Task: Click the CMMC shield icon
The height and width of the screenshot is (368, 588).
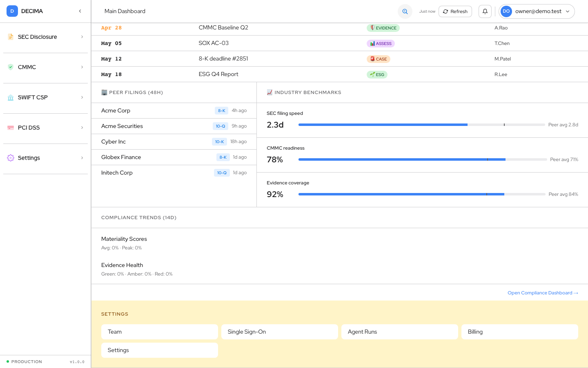Action: 11,67
